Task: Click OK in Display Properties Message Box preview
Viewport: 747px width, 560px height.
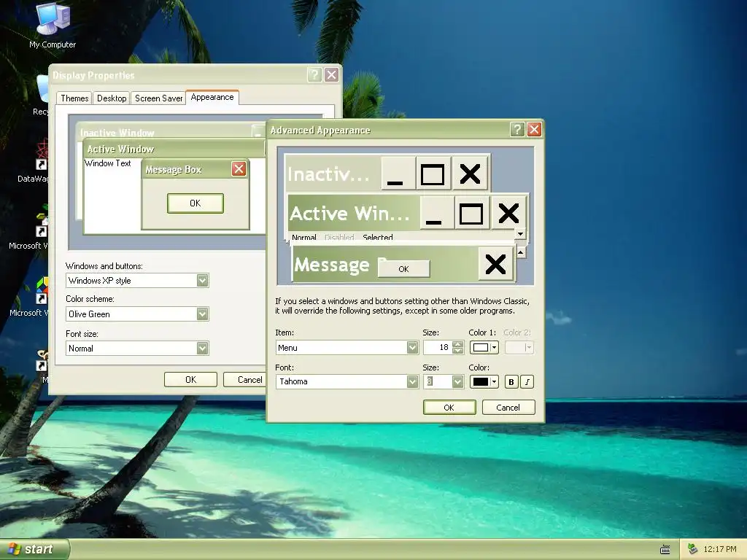Action: point(196,203)
